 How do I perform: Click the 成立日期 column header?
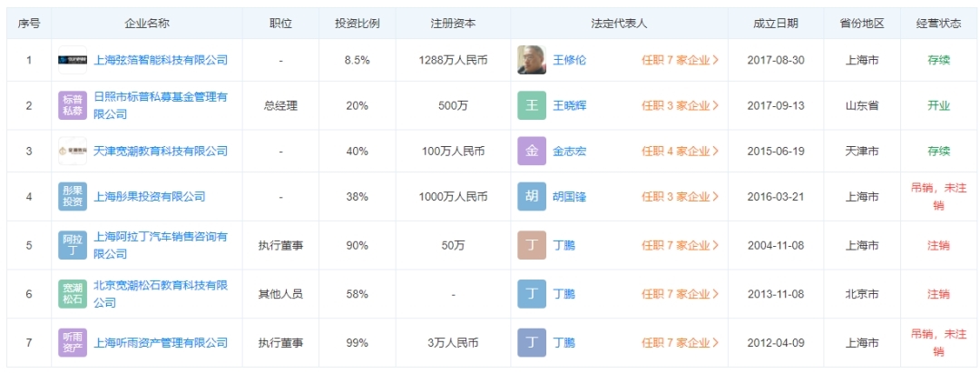(x=776, y=23)
